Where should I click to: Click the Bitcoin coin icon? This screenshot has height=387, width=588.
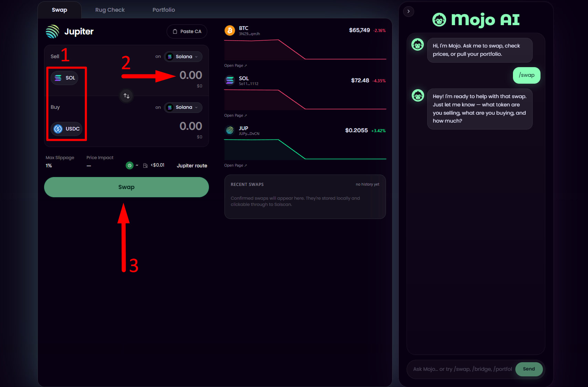click(x=230, y=30)
